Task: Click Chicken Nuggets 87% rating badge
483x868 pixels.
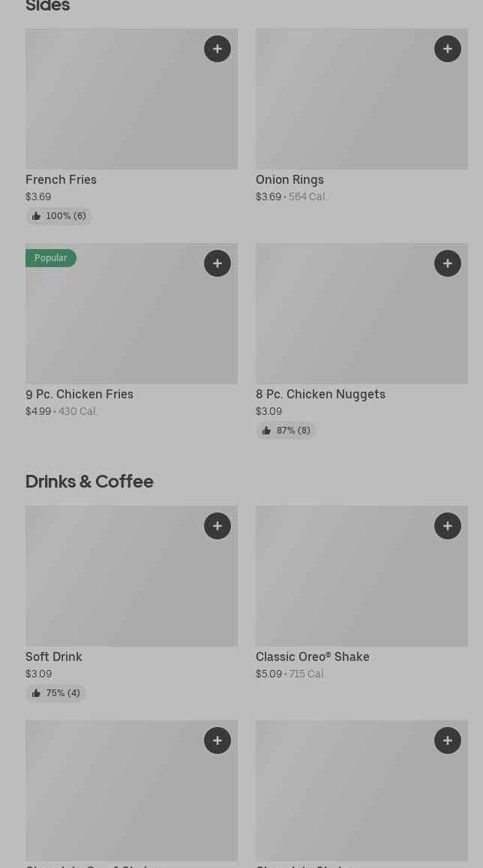Action: tap(286, 431)
